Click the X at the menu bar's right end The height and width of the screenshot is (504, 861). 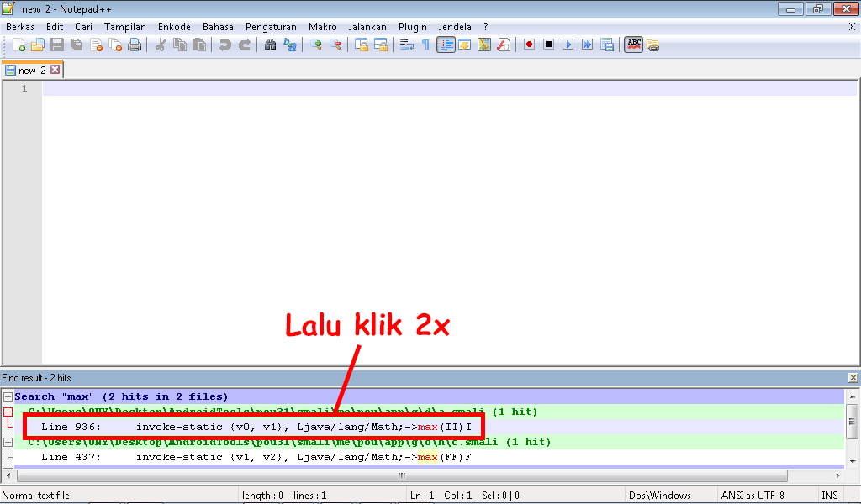[x=852, y=27]
